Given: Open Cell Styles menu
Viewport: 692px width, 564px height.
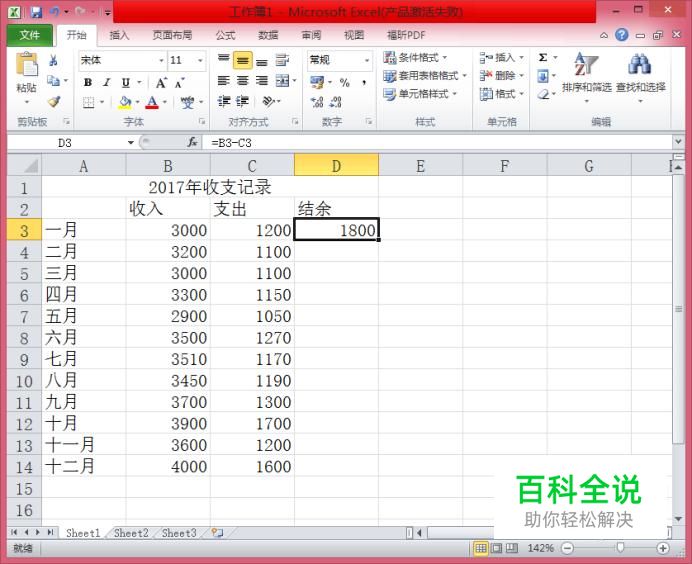Looking at the screenshot, I should 420,94.
